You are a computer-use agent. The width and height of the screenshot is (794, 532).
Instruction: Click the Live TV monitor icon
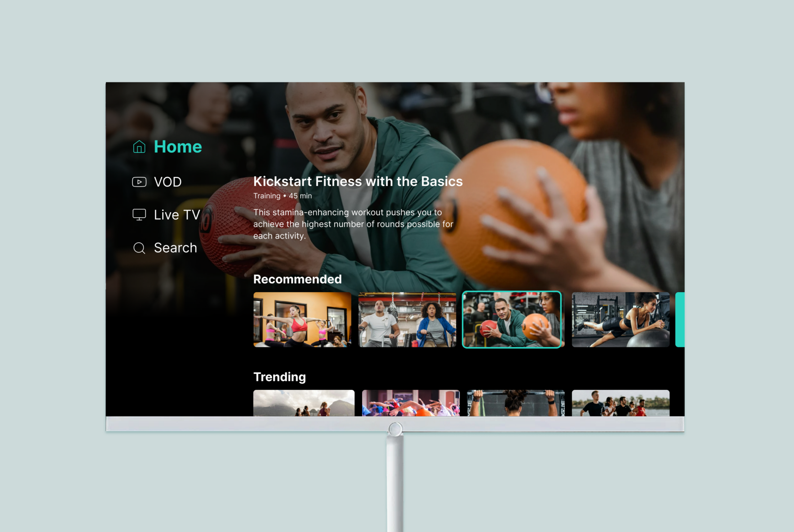point(139,215)
